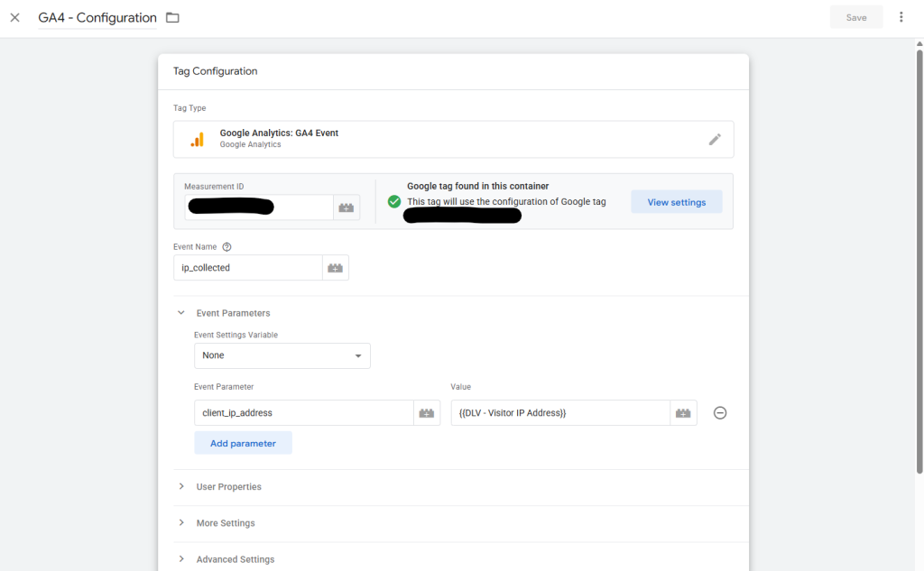Click variable picker next to client_ip_address field
Image resolution: width=924 pixels, height=571 pixels.
click(x=427, y=413)
